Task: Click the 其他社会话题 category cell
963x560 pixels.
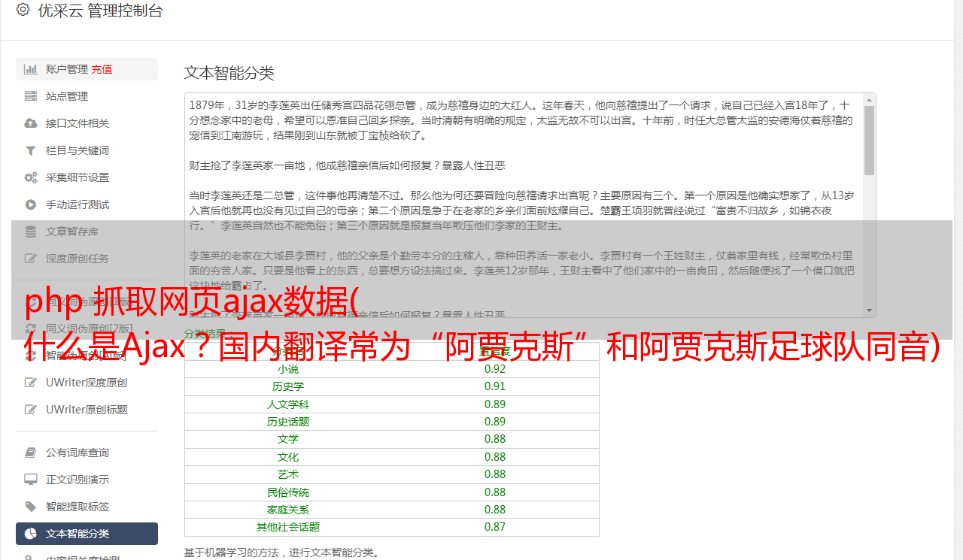Action: pyautogui.click(x=288, y=527)
